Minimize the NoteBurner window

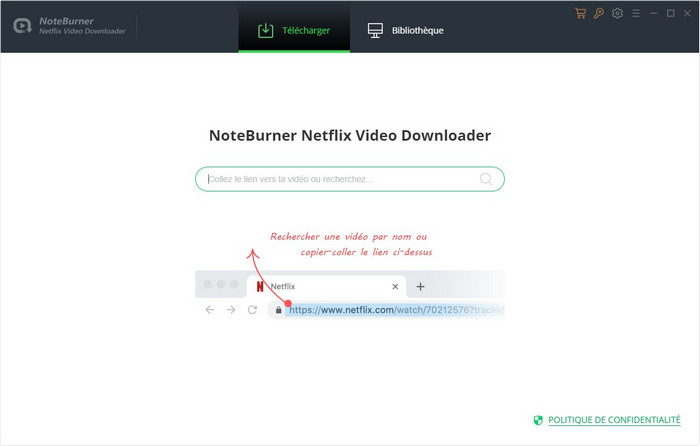(x=654, y=14)
